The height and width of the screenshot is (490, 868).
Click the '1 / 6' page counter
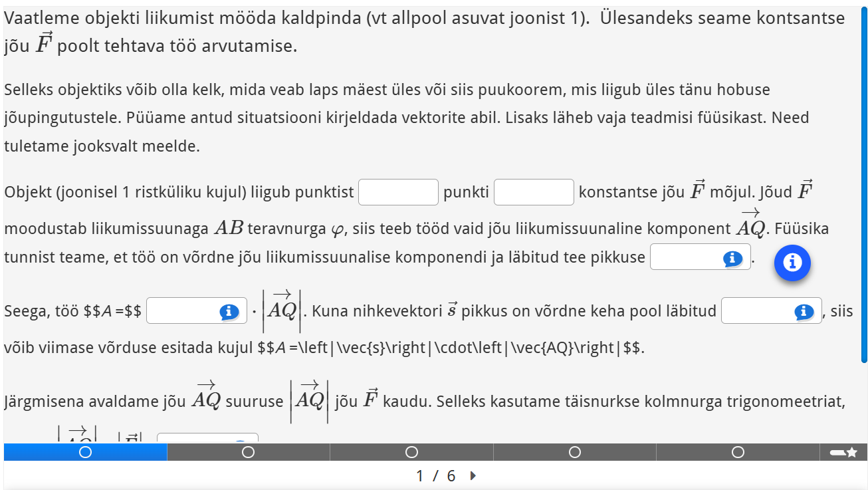click(x=435, y=476)
